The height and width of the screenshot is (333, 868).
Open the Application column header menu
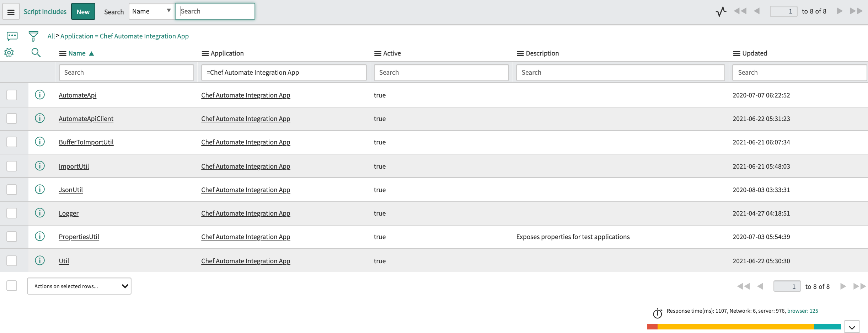(x=205, y=53)
